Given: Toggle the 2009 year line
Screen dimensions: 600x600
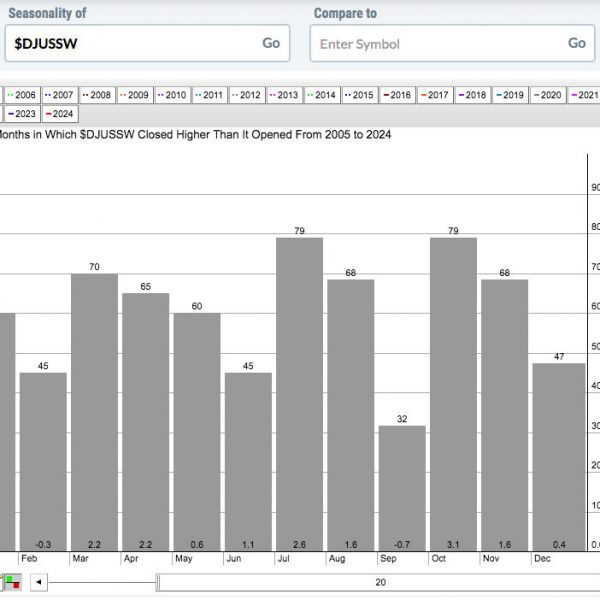Looking at the screenshot, I should coord(134,95).
